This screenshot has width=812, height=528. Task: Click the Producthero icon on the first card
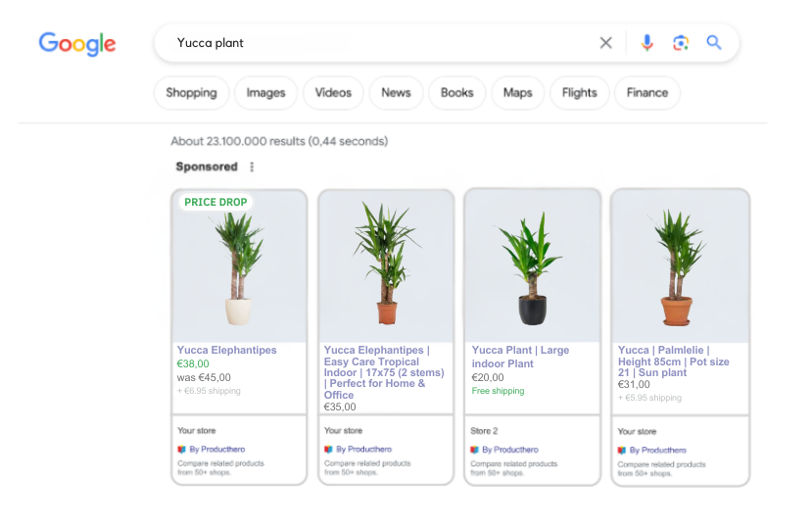(x=181, y=450)
